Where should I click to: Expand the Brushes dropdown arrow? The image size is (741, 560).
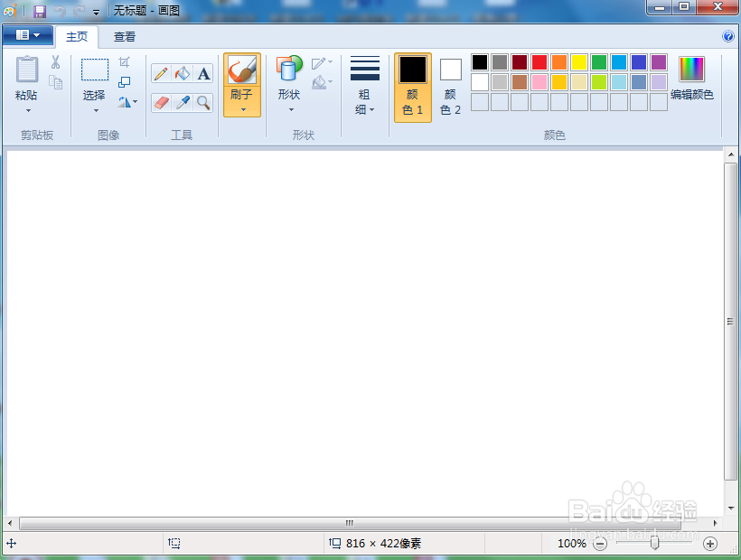pos(243,109)
